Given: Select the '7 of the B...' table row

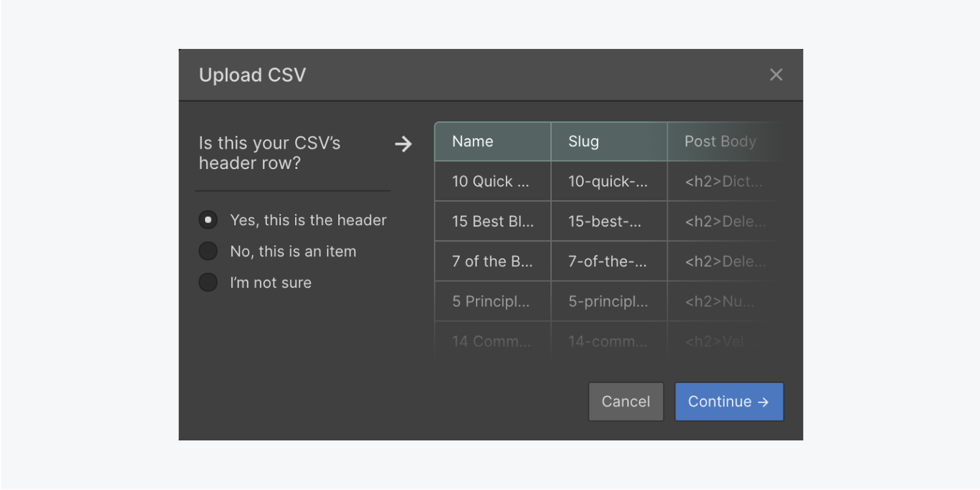Looking at the screenshot, I should [x=492, y=261].
